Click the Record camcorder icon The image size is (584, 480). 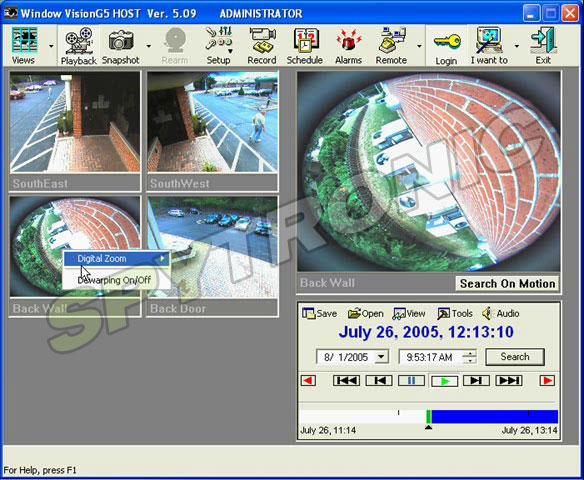pyautogui.click(x=262, y=46)
